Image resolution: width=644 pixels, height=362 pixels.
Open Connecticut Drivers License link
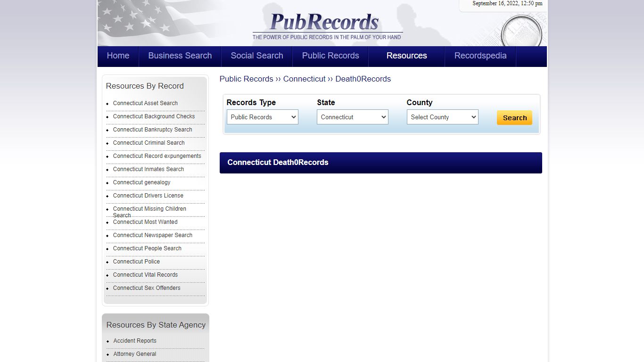click(x=148, y=196)
